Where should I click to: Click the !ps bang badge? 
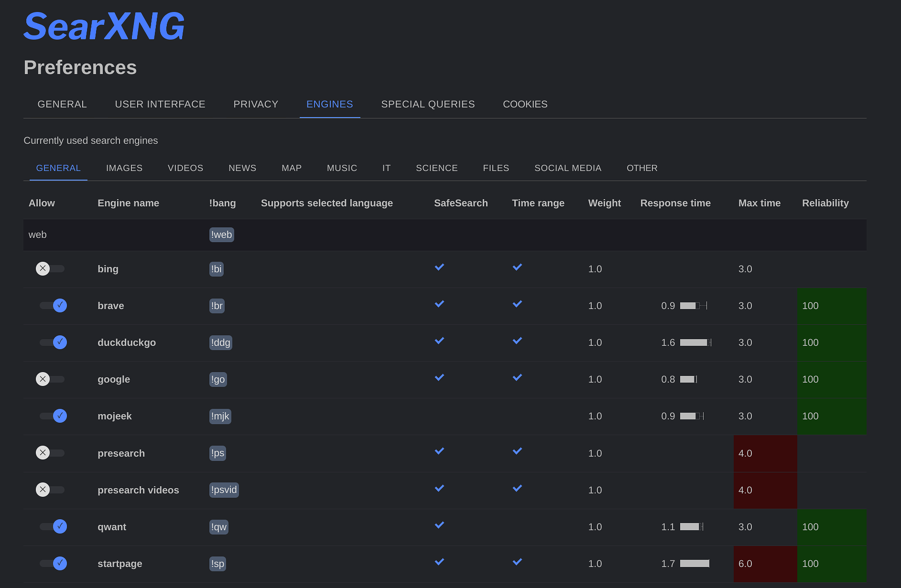tap(217, 453)
